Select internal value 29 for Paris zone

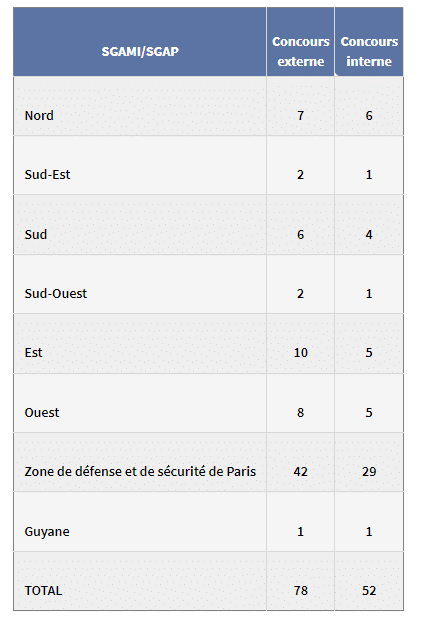[369, 471]
